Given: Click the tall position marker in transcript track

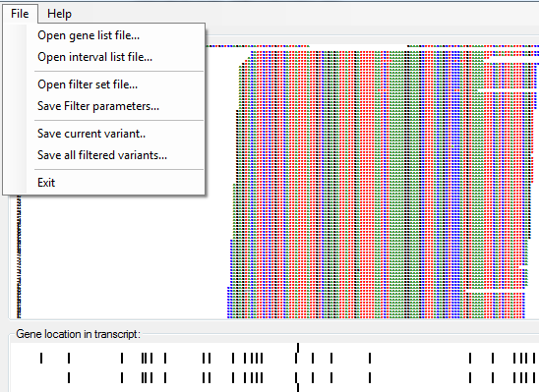Looking at the screenshot, I should pyautogui.click(x=298, y=348).
